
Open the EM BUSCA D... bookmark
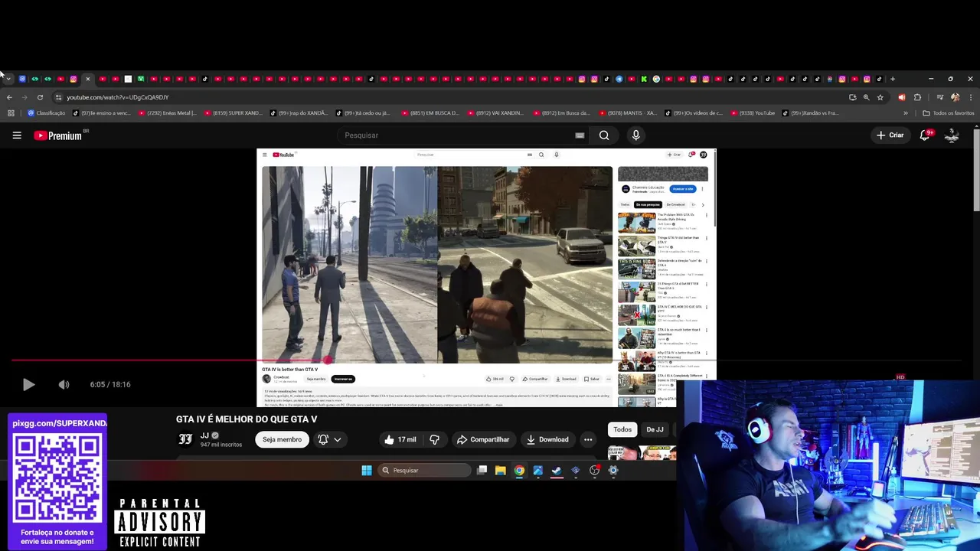click(x=429, y=113)
